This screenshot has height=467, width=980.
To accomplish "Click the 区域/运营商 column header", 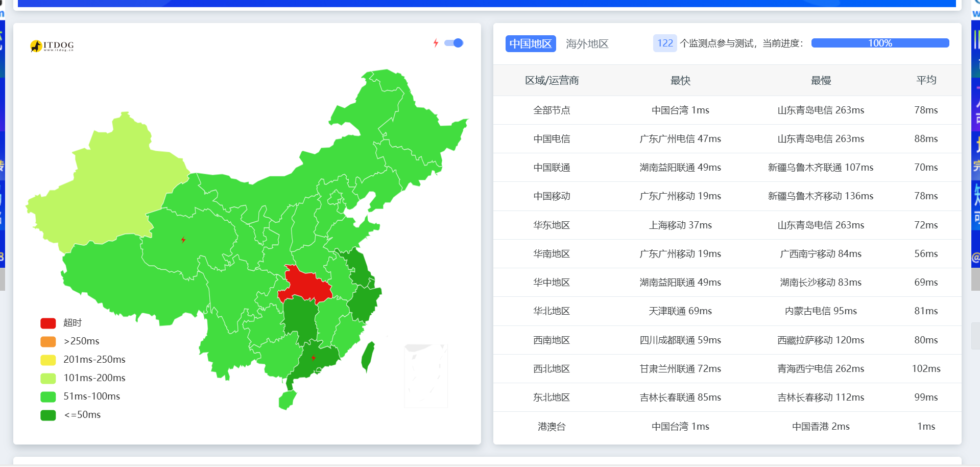I will (552, 80).
